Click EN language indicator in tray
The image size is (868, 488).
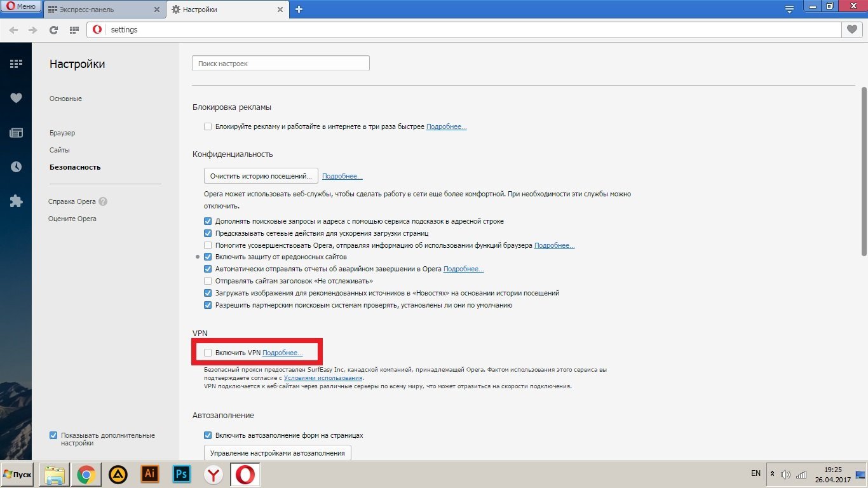756,473
